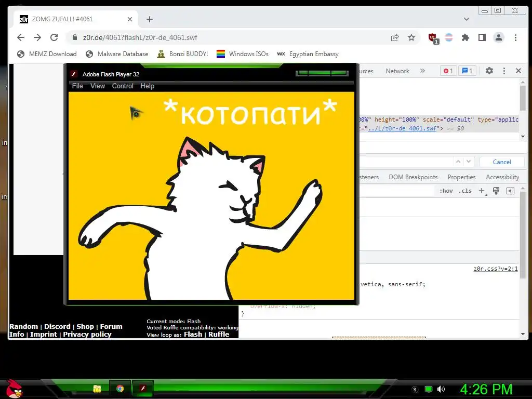The image size is (532, 399).
Task: Toggle .cls class editor
Action: [x=465, y=191]
